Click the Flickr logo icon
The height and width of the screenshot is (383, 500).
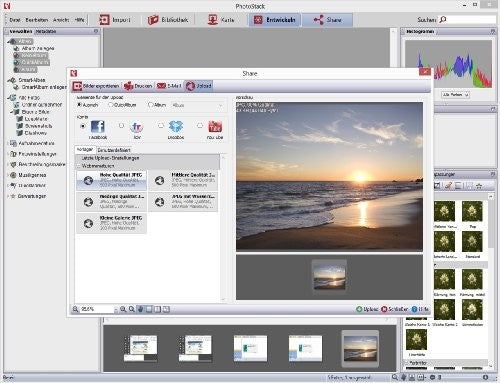click(x=137, y=127)
